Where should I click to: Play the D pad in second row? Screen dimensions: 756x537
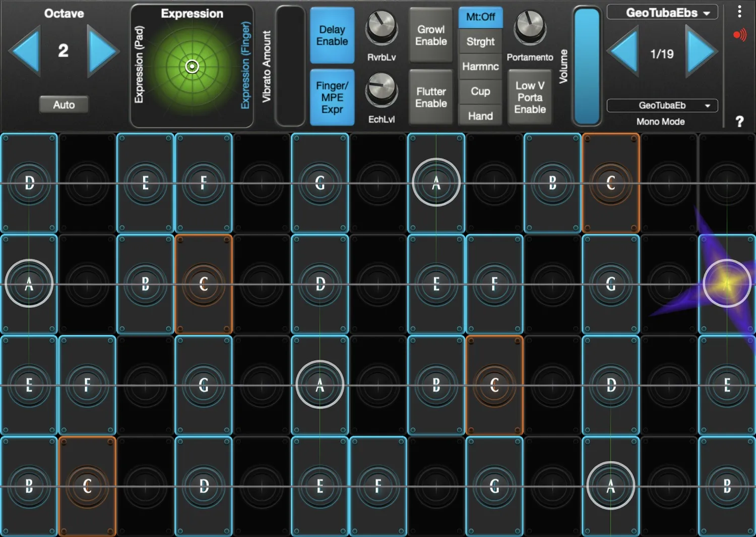pos(320,284)
